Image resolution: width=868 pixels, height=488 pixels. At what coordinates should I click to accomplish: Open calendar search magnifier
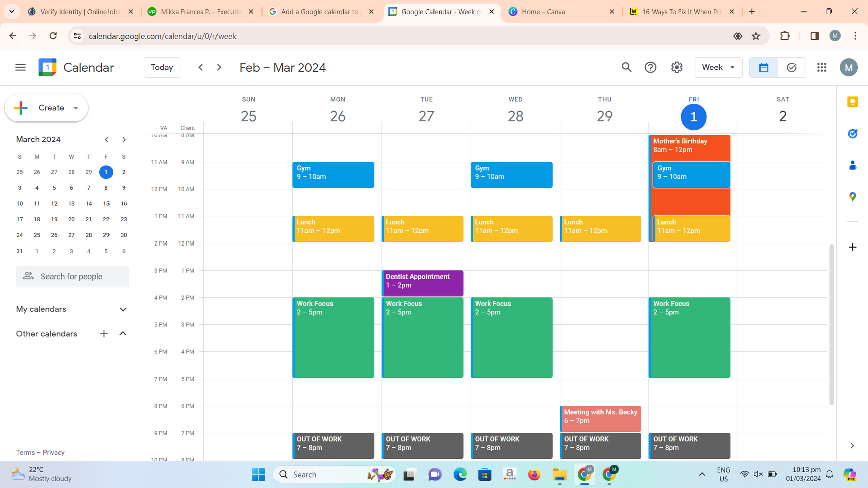[x=626, y=67]
